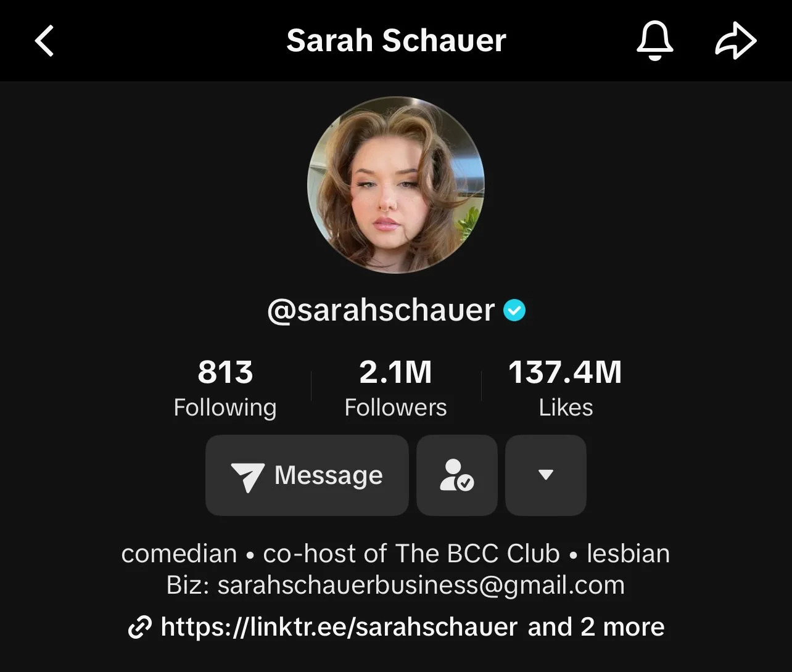Open Sarah Schauer's profile picture
The image size is (792, 672).
(396, 184)
